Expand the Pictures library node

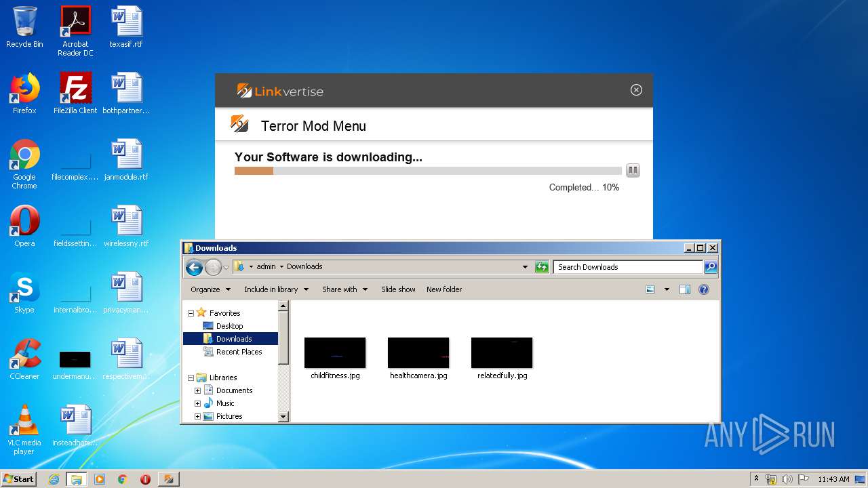[x=197, y=416]
